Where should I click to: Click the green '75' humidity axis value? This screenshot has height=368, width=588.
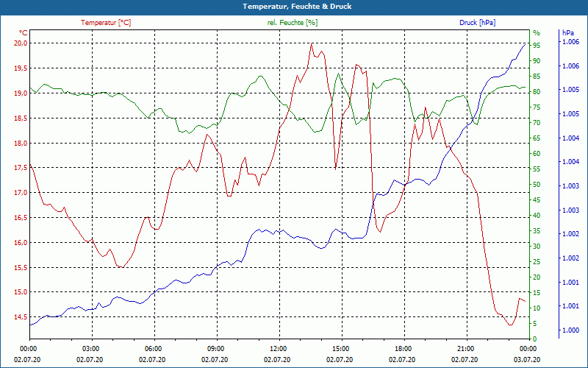[x=537, y=107]
